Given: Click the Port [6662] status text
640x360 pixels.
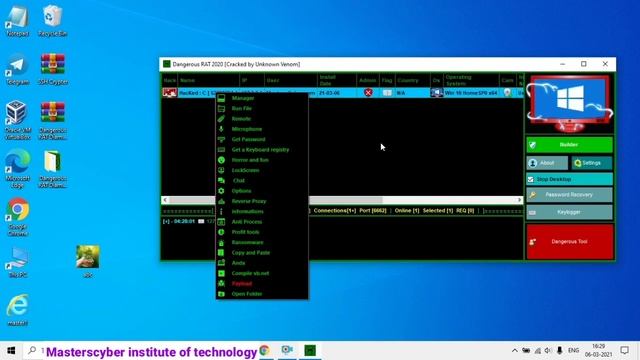Looking at the screenshot, I should pos(373,211).
